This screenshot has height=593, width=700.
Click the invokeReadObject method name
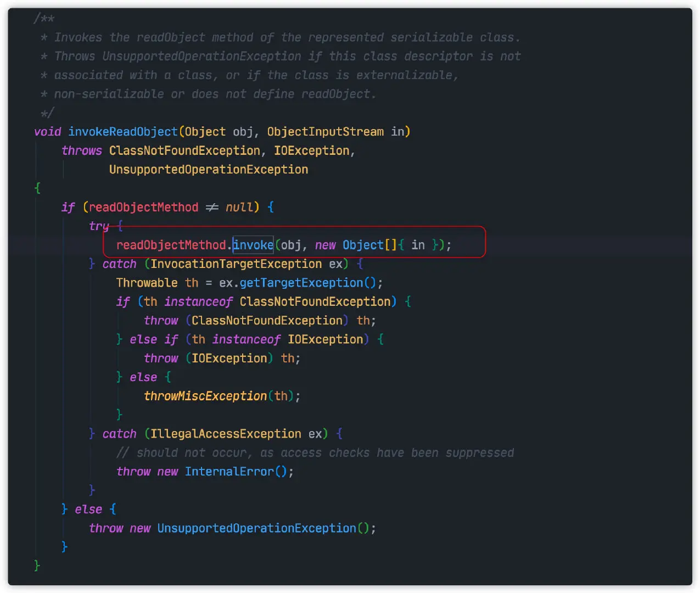(123, 132)
